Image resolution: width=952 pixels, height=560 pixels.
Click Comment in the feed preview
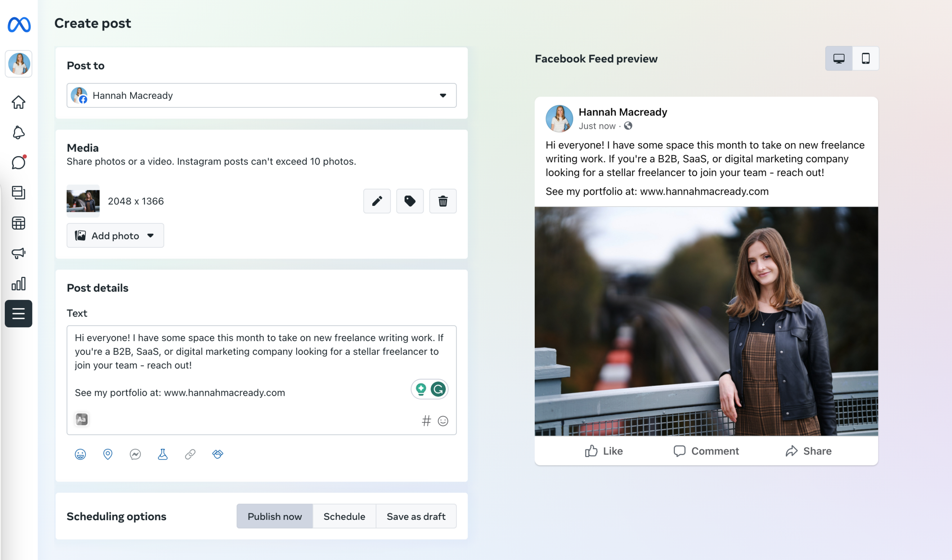tap(706, 450)
